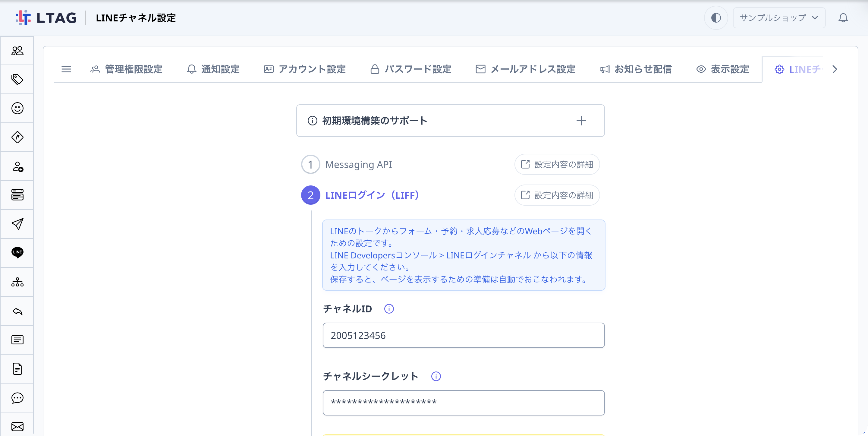Switch to the 表示設定 tab
Viewport: 868px width, 436px height.
[x=723, y=69]
